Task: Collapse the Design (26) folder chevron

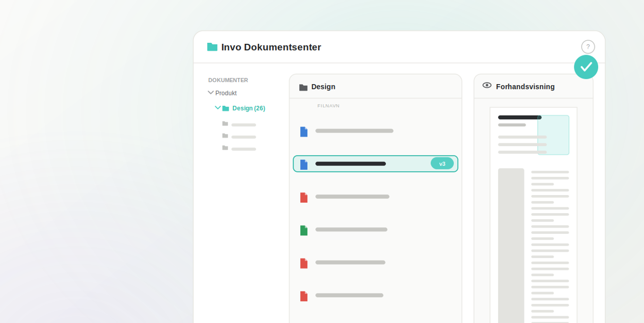Action: point(218,108)
